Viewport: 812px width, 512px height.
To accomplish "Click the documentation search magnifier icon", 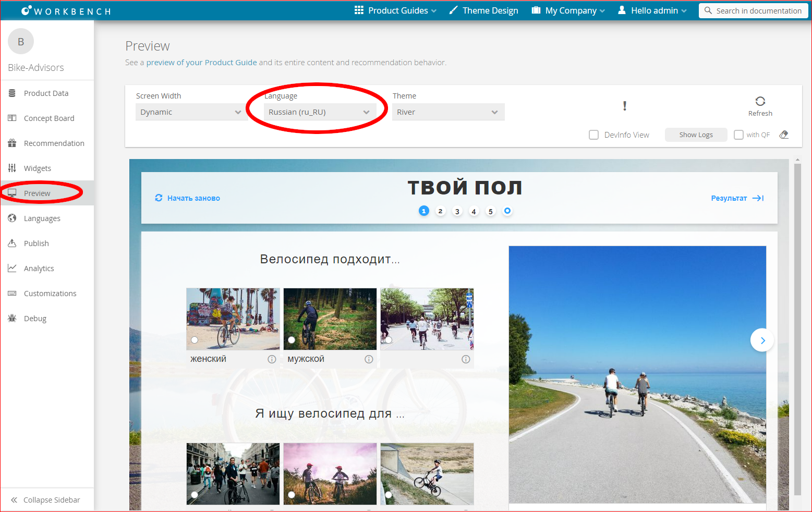I will click(708, 10).
